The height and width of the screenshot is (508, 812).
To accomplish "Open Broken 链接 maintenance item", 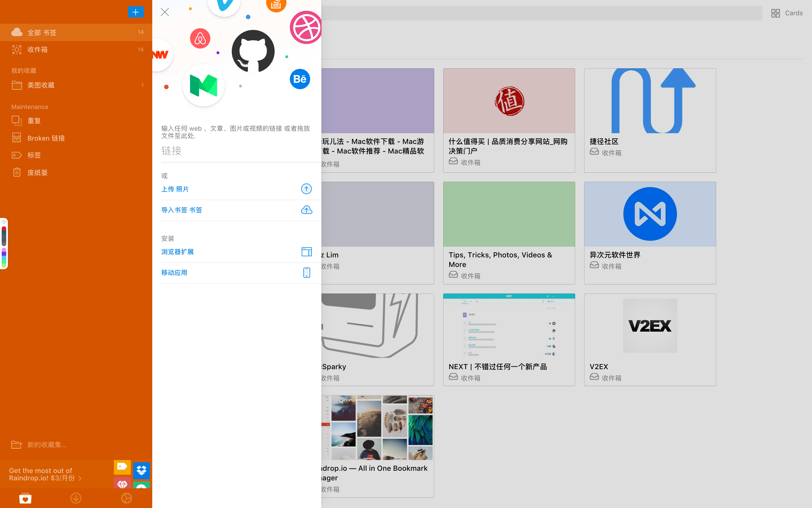I will [76, 138].
